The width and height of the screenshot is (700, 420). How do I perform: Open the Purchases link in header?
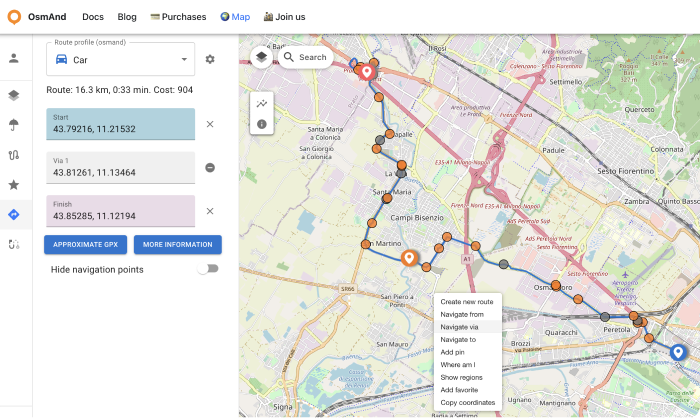(x=178, y=17)
